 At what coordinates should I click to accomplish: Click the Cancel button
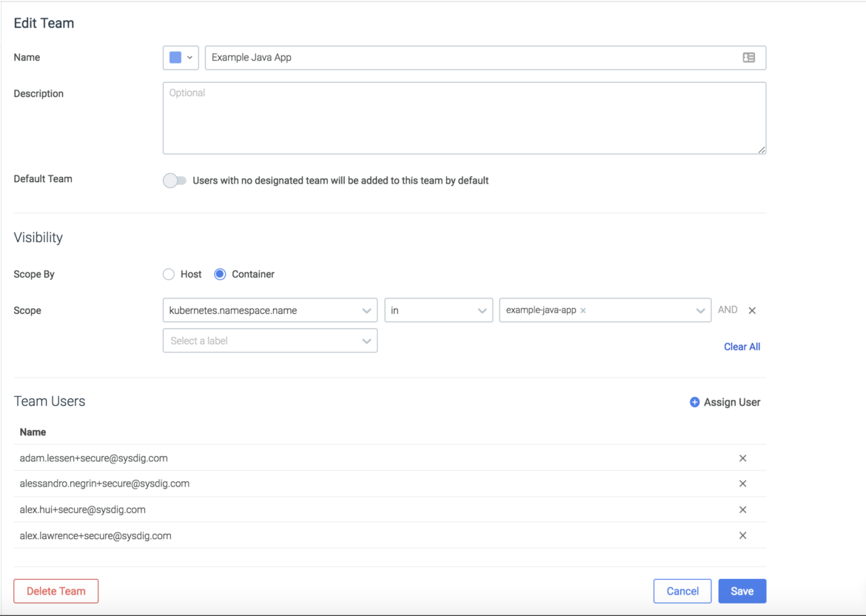pyautogui.click(x=682, y=591)
